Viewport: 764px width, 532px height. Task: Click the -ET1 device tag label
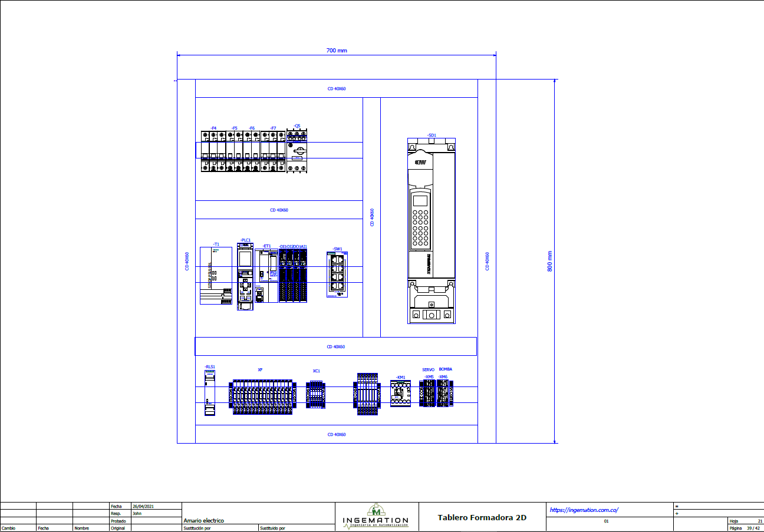pos(266,246)
